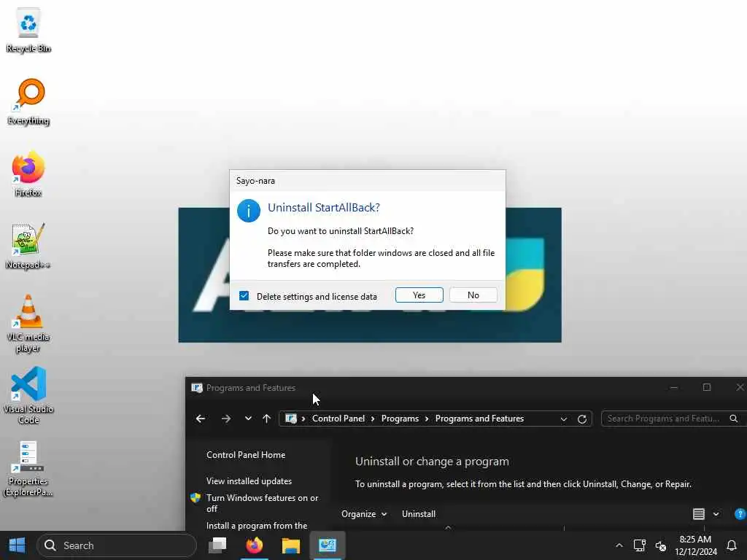This screenshot has width=747, height=560.
Task: Open Turn Windows features on or off
Action: (262, 503)
